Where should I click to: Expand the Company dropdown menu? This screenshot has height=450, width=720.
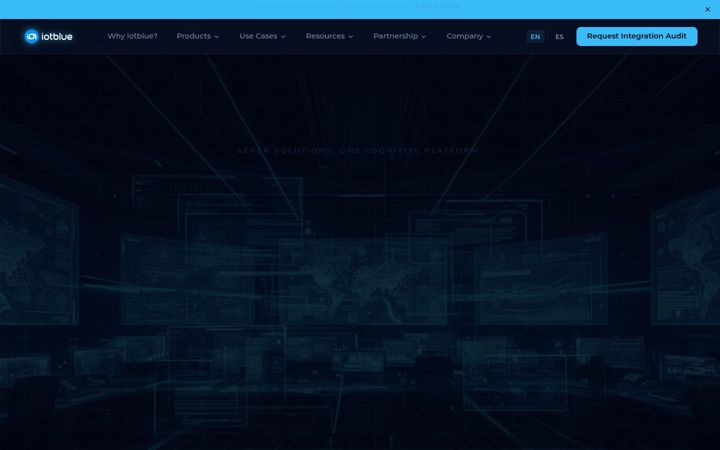468,36
